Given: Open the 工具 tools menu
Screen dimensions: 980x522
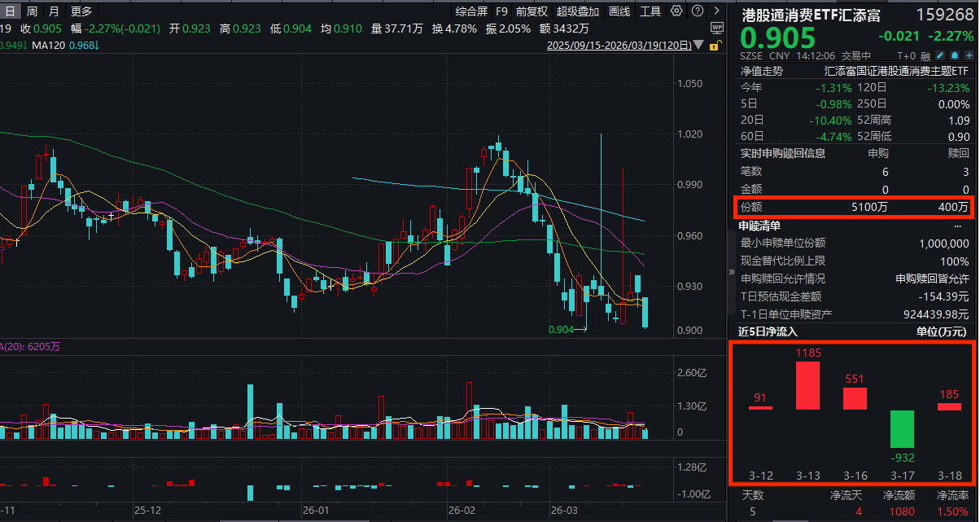Looking at the screenshot, I should pyautogui.click(x=650, y=11).
